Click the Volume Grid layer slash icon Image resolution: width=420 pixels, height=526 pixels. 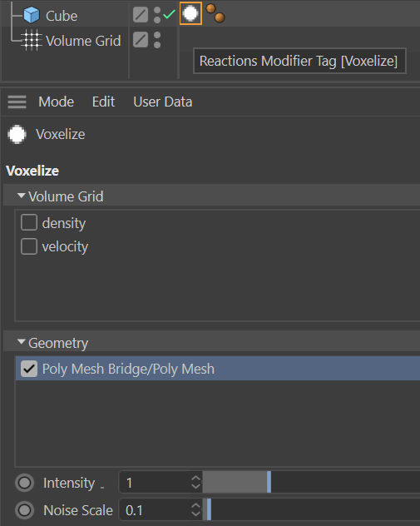click(141, 40)
